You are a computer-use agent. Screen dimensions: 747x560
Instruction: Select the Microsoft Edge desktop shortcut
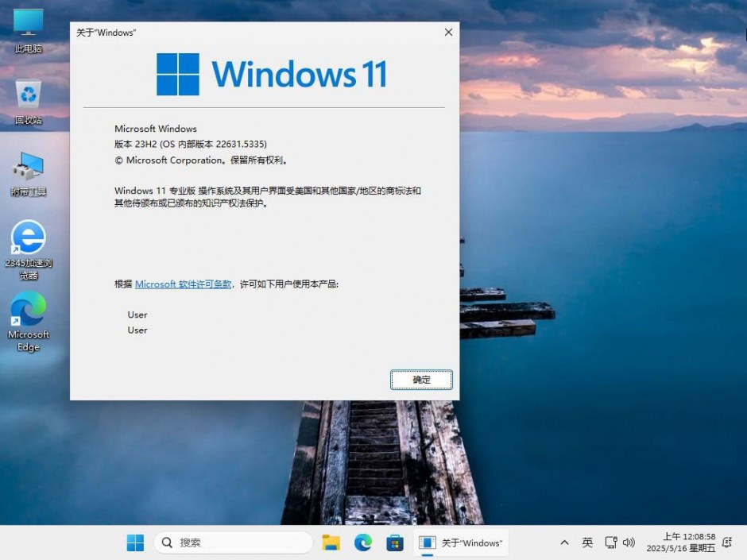pyautogui.click(x=28, y=322)
